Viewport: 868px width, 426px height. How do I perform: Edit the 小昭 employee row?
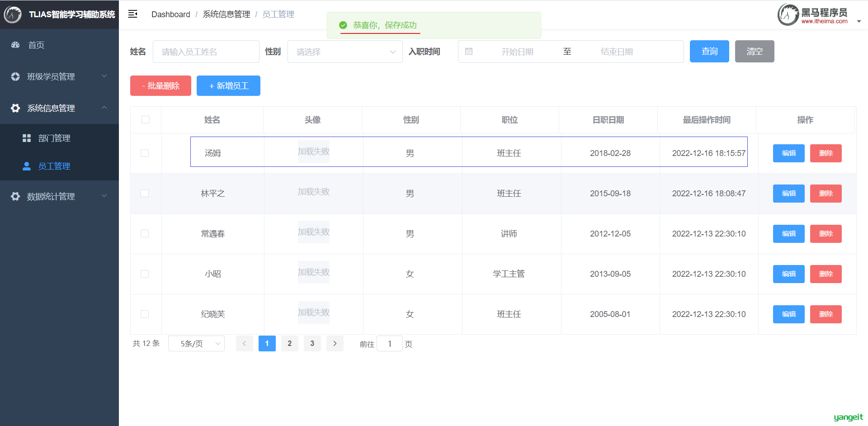coord(789,274)
